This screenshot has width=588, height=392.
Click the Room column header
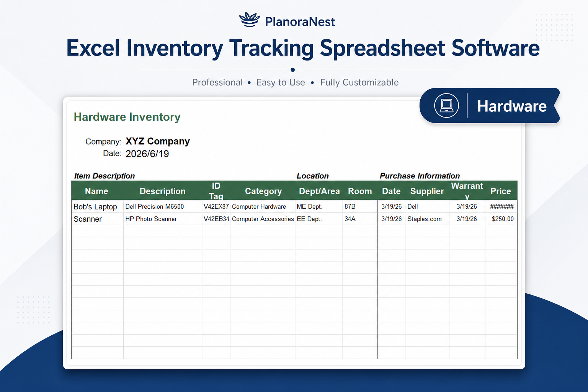360,191
